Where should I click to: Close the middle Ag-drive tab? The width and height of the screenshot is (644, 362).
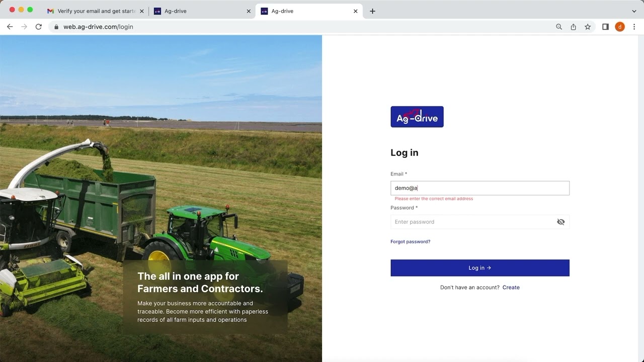tap(249, 11)
